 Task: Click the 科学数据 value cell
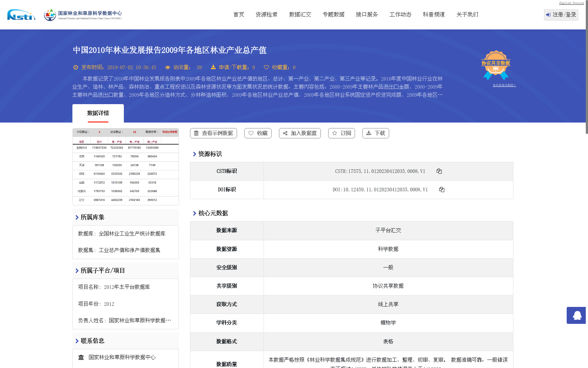point(388,249)
